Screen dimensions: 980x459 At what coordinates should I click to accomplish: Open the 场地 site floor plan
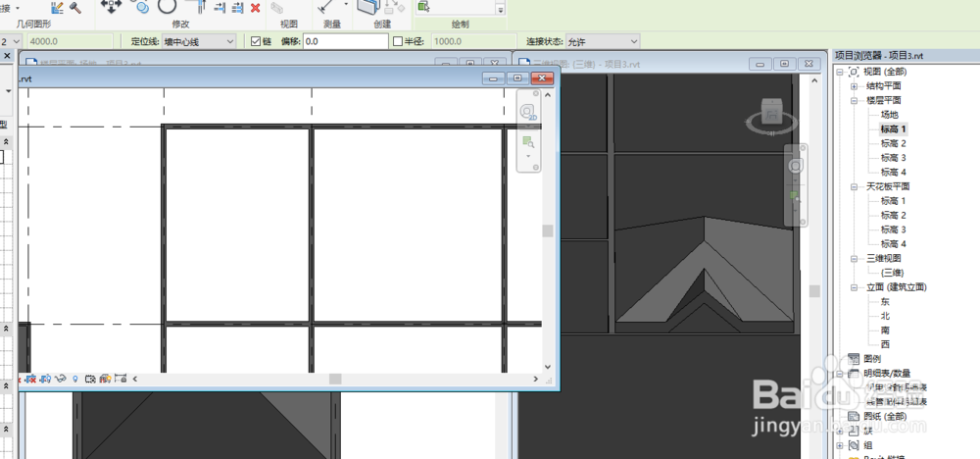(890, 115)
